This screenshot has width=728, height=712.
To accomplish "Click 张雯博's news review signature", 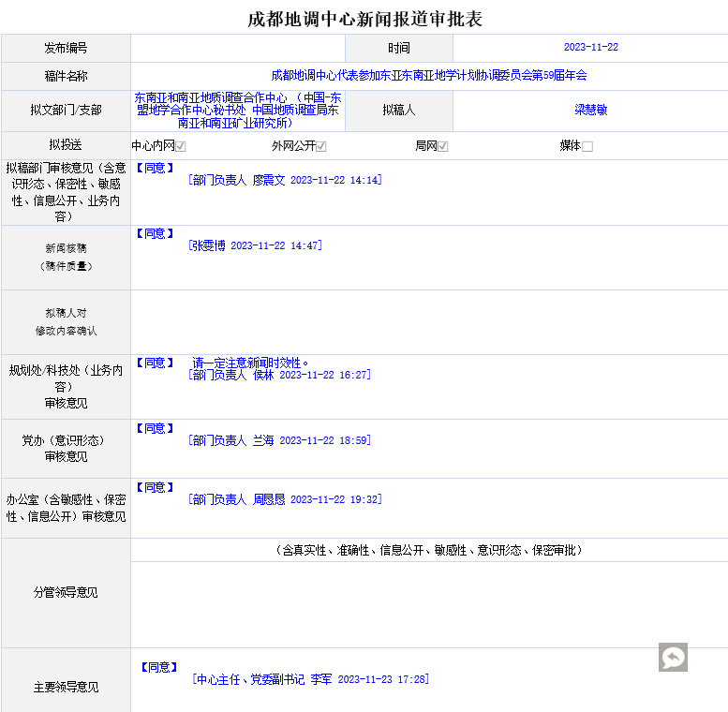I will click(x=255, y=245).
